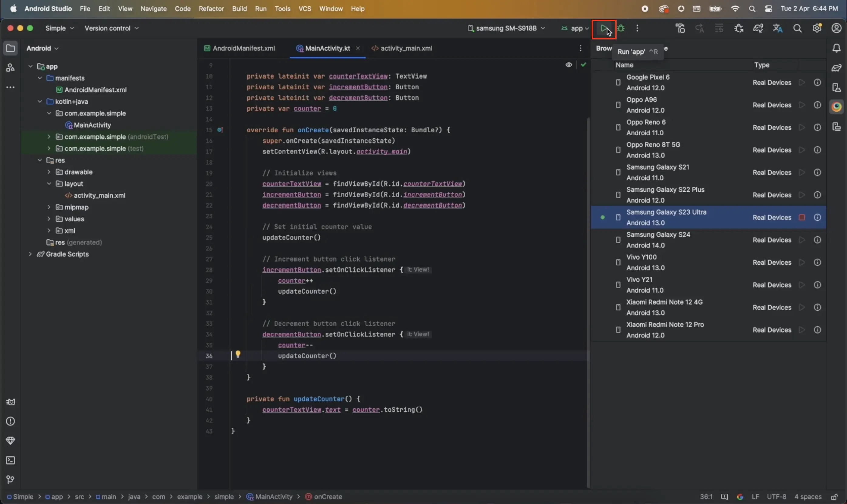Open the Refactor menu
This screenshot has height=504, width=847.
click(x=211, y=8)
